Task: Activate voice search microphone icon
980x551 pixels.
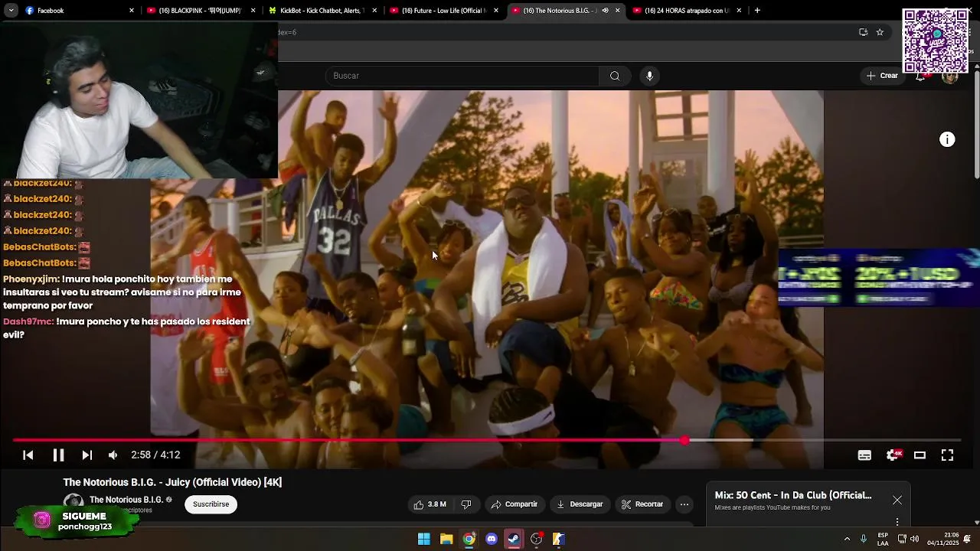Action: [x=649, y=76]
